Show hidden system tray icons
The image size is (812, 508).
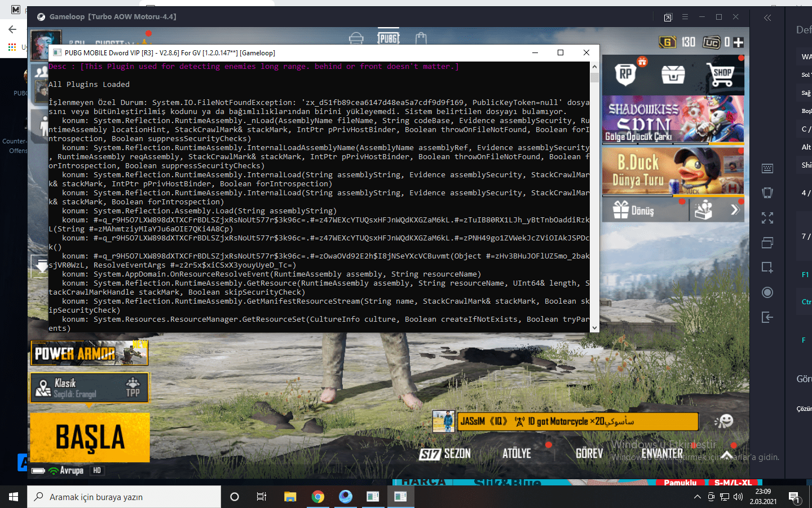(698, 497)
